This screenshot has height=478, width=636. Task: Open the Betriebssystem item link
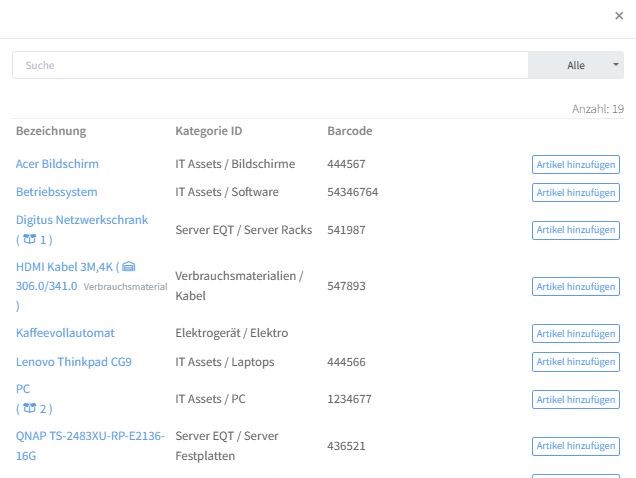click(x=57, y=192)
